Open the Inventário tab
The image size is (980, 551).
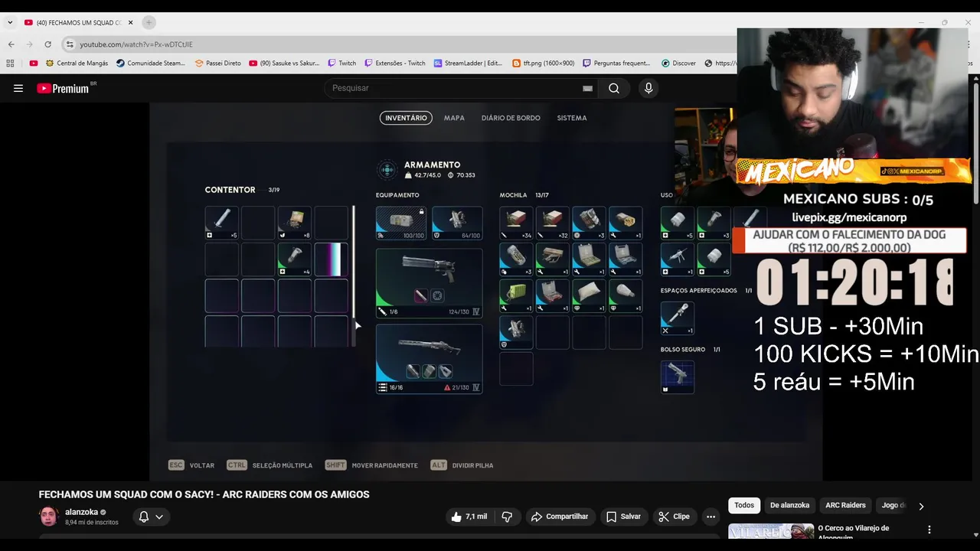[406, 118]
